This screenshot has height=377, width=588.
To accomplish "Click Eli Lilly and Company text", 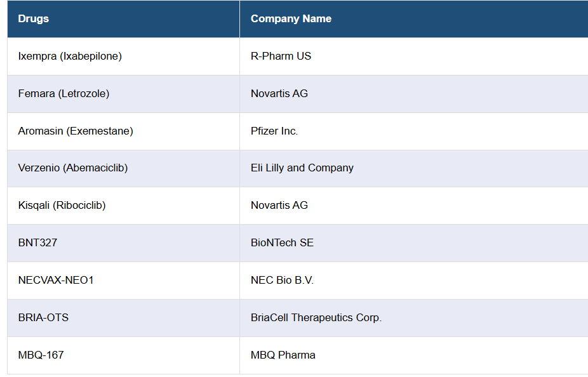I will 302,168.
